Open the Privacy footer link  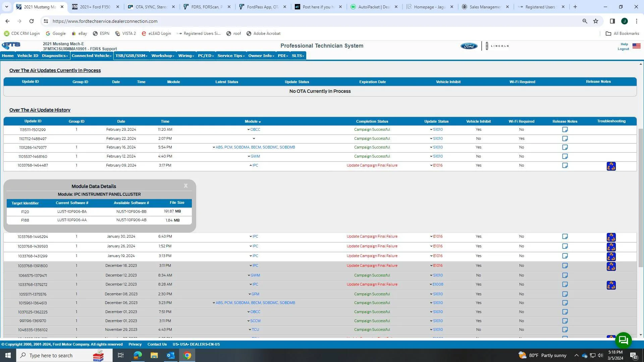135,345
